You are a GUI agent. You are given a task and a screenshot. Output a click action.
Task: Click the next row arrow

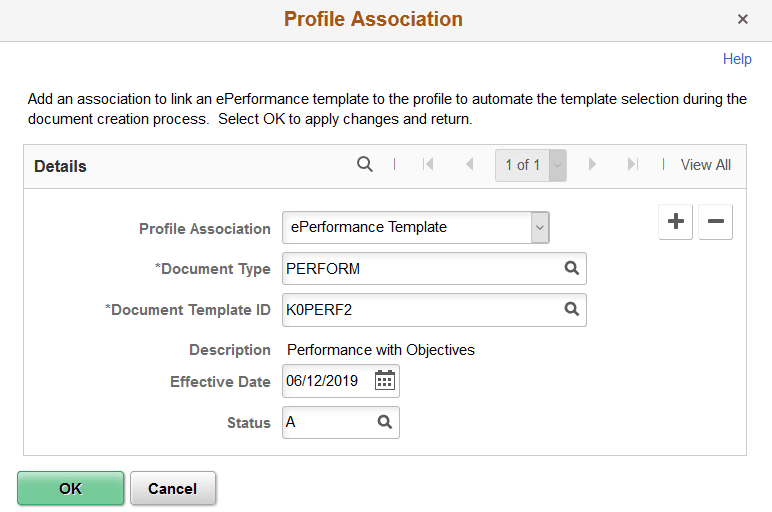tap(592, 165)
